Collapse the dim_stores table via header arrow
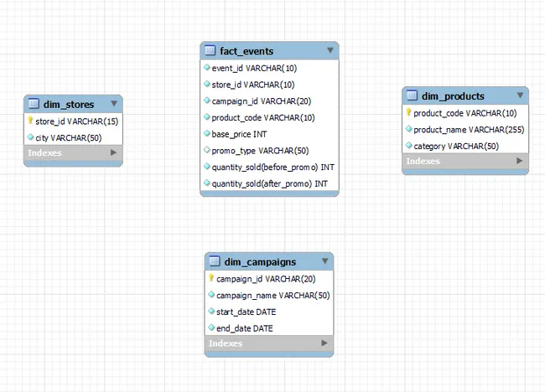 (113, 104)
